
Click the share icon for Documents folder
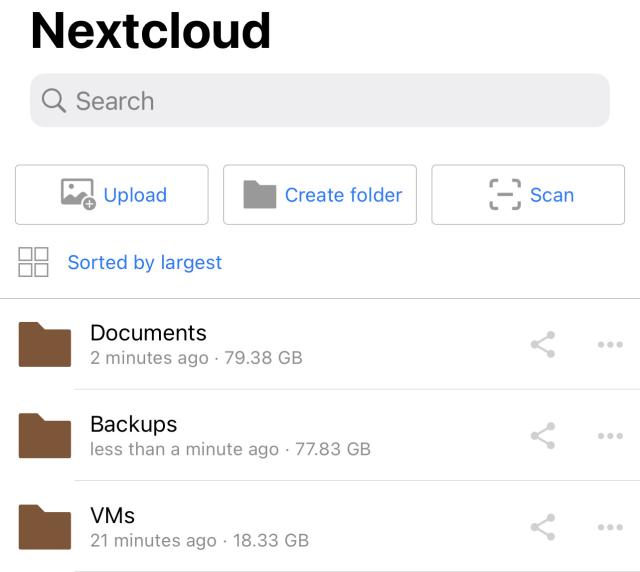[x=542, y=345]
